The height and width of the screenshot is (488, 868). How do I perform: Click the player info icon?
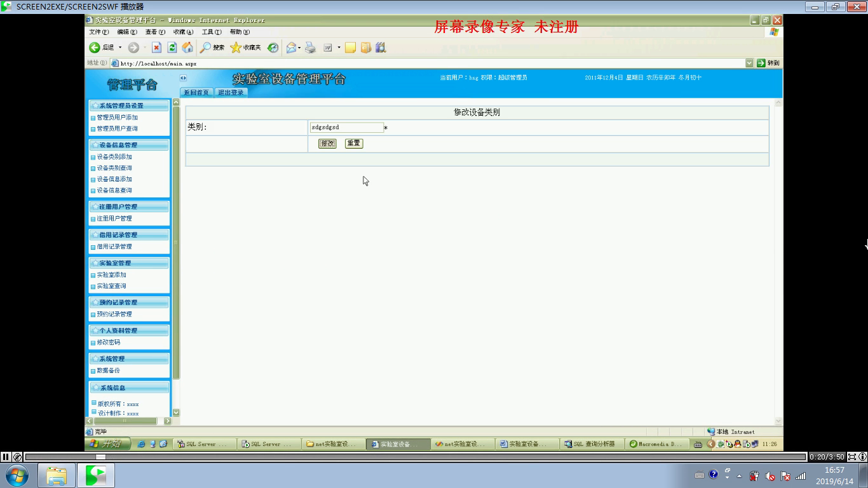click(862, 456)
